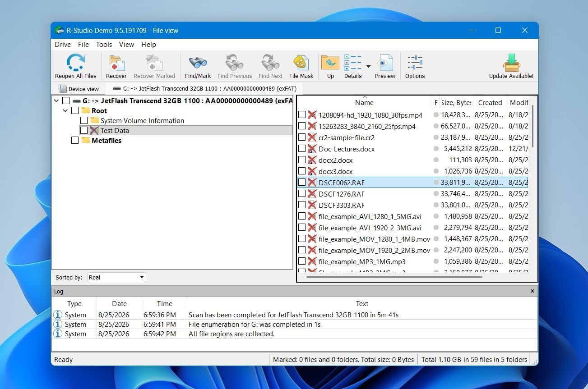The width and height of the screenshot is (588, 389).
Task: Open the Sorted by Real dropdown
Action: 116,277
